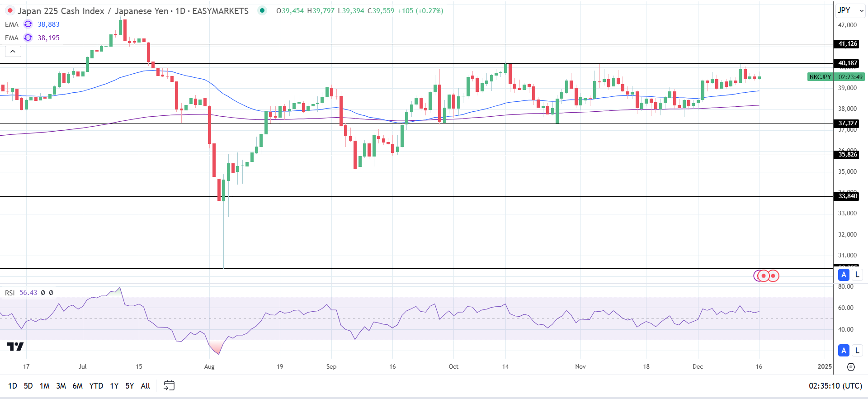Select the 6M time range
The width and height of the screenshot is (868, 399).
coord(78,386)
